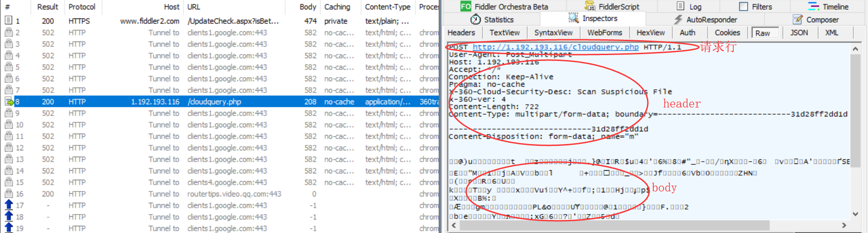Click the lock icon of session 5
The height and width of the screenshot is (233, 868).
8,67
